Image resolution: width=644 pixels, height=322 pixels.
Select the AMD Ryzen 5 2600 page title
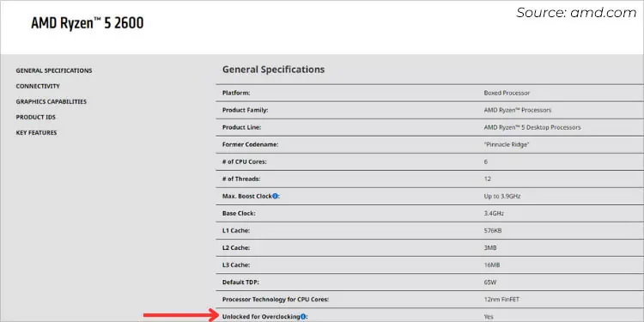[88, 23]
